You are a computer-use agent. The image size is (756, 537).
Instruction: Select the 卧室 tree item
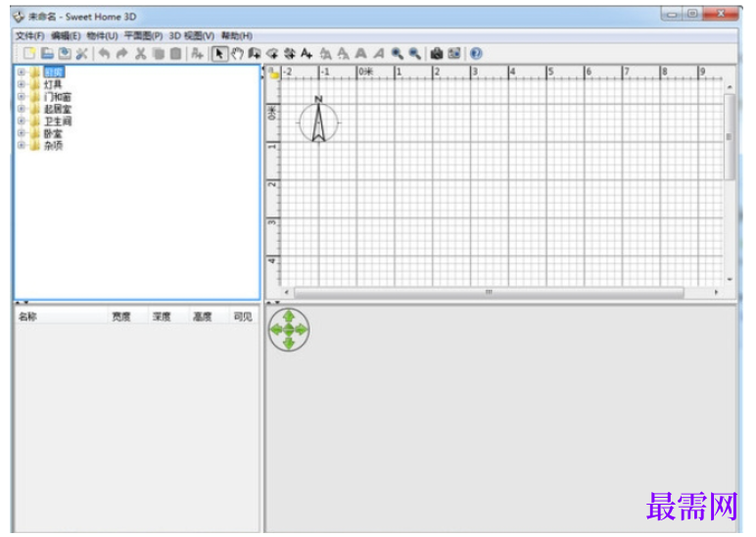(x=53, y=133)
